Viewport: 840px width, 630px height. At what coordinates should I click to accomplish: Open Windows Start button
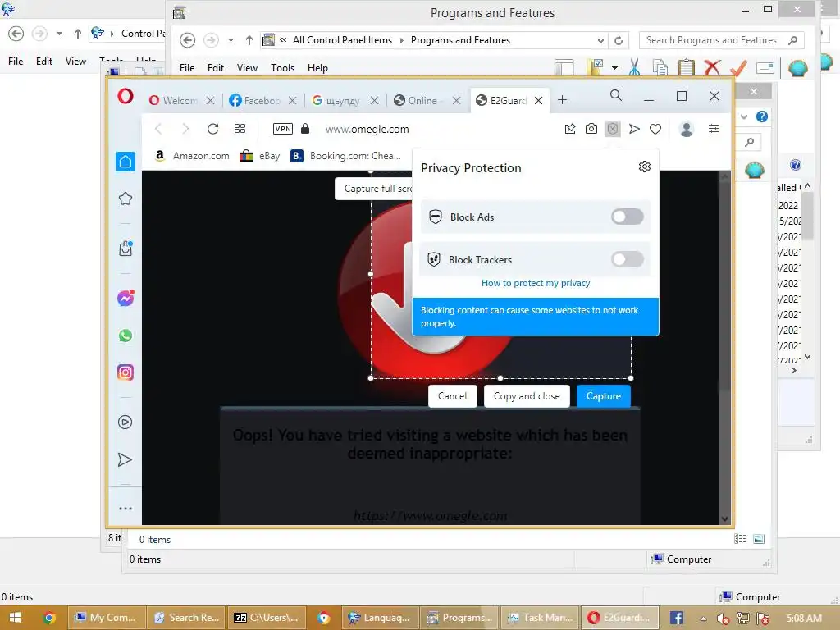click(x=15, y=618)
